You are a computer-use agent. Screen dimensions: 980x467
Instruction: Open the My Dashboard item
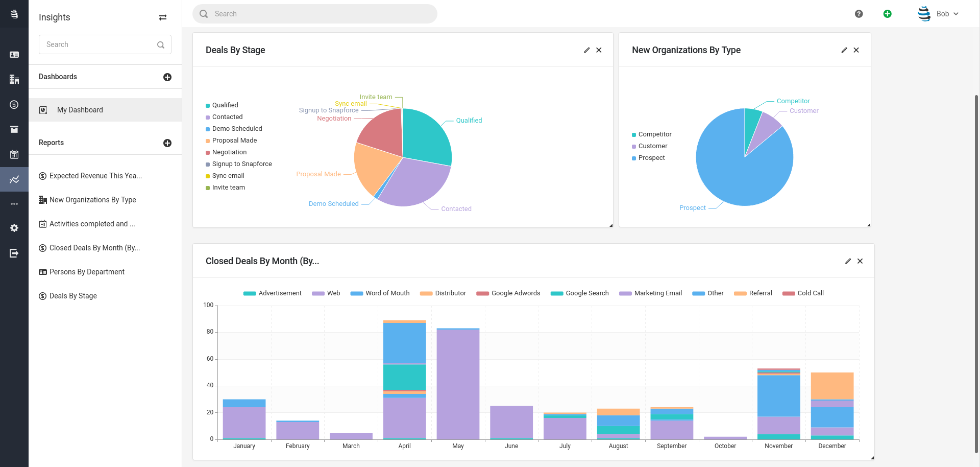(x=80, y=110)
